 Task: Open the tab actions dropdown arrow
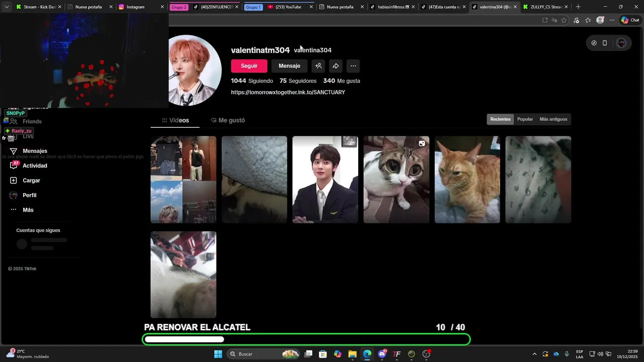coord(7,7)
